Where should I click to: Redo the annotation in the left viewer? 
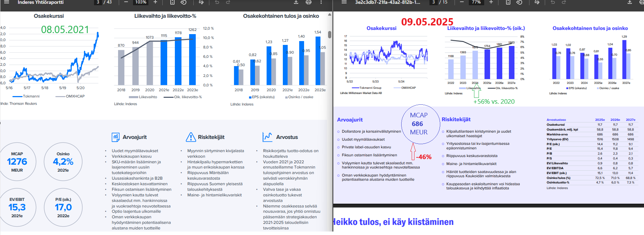coord(228,2)
